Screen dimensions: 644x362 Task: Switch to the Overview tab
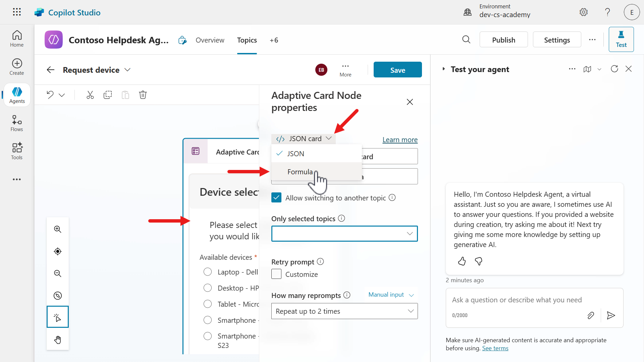pyautogui.click(x=210, y=40)
